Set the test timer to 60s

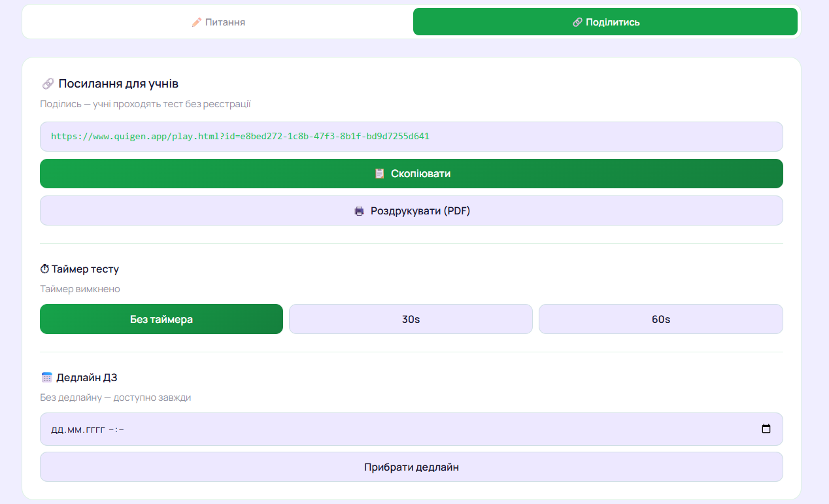(661, 319)
